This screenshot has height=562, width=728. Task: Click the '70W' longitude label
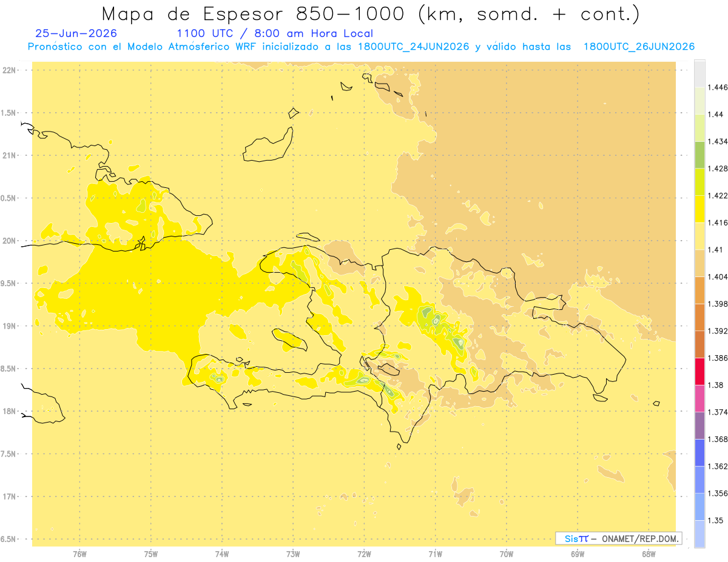coord(507,554)
